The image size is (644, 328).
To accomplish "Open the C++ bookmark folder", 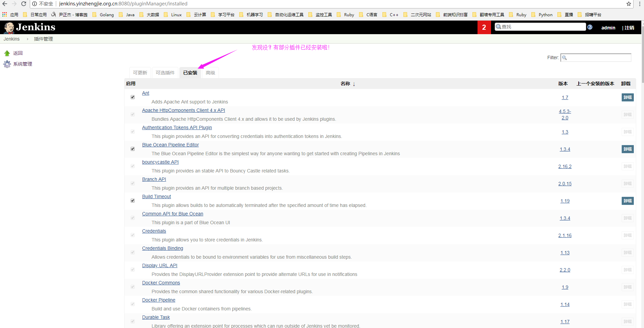I will (x=390, y=15).
